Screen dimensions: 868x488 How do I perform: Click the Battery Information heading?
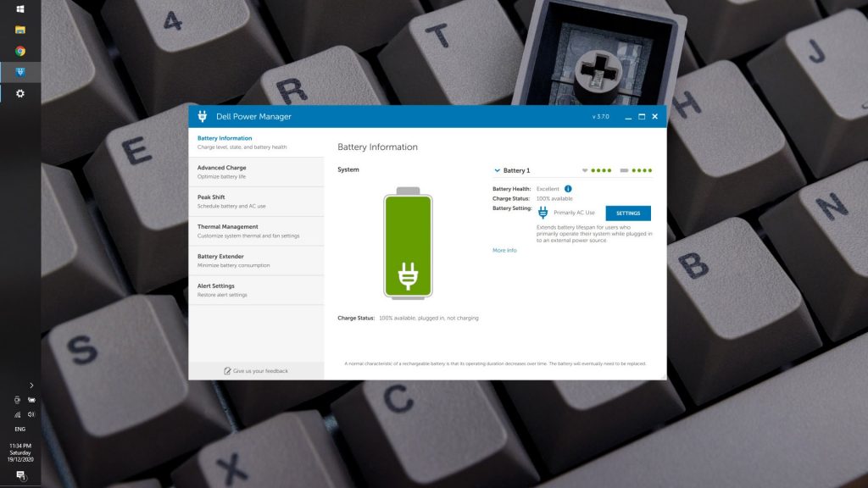(377, 147)
